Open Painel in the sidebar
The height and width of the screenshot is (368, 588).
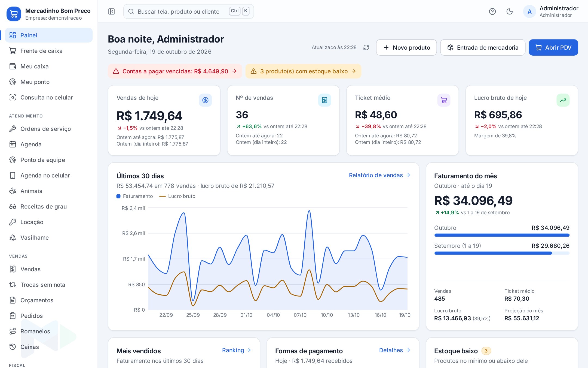coord(49,35)
